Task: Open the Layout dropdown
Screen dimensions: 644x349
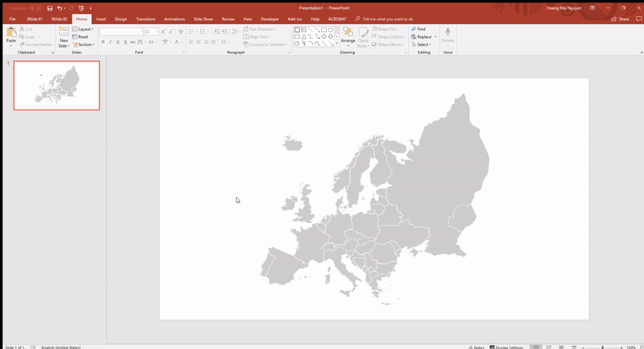Action: (x=83, y=29)
